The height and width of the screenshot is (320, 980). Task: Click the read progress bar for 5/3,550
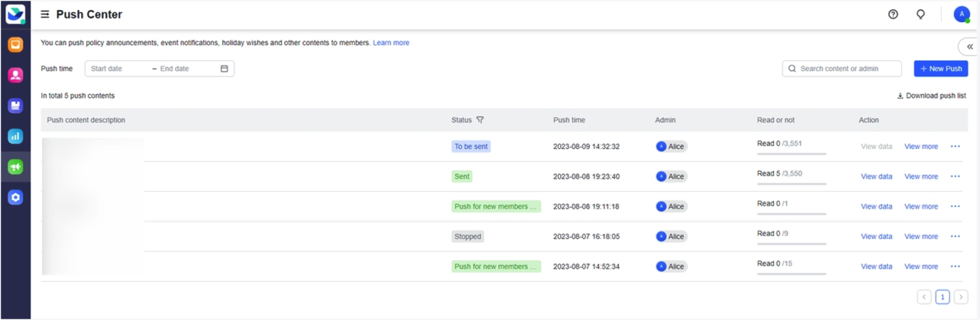point(791,184)
